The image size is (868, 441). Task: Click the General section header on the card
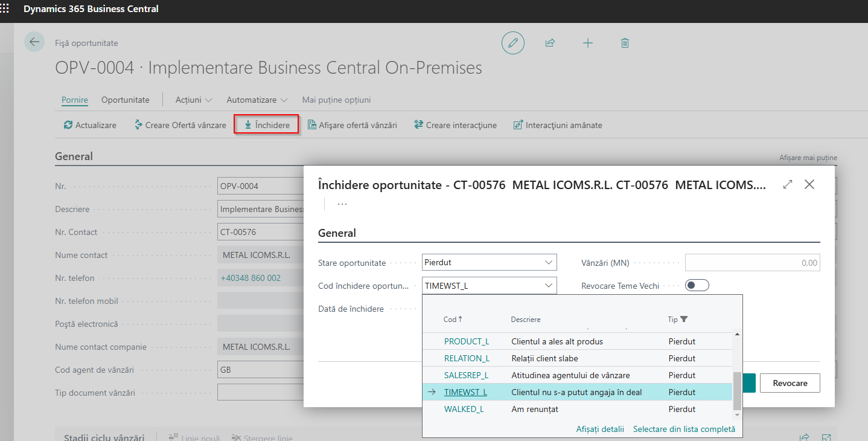74,156
